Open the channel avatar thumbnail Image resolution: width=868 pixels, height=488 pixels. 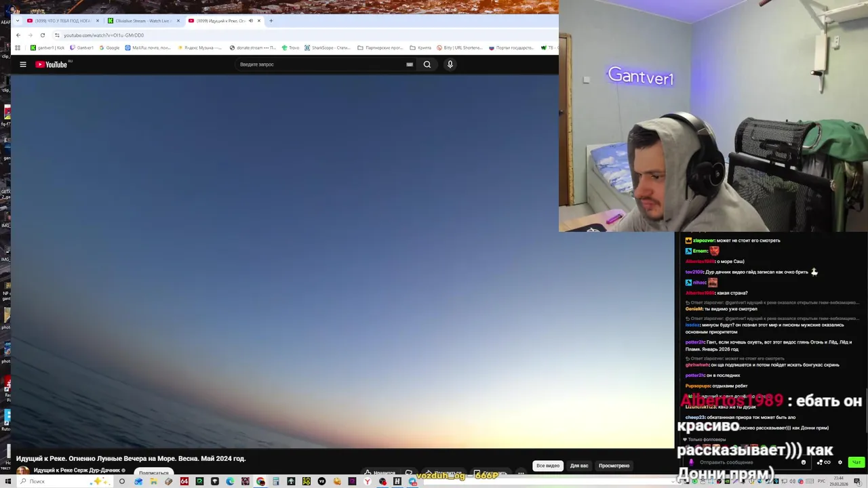[x=23, y=471]
